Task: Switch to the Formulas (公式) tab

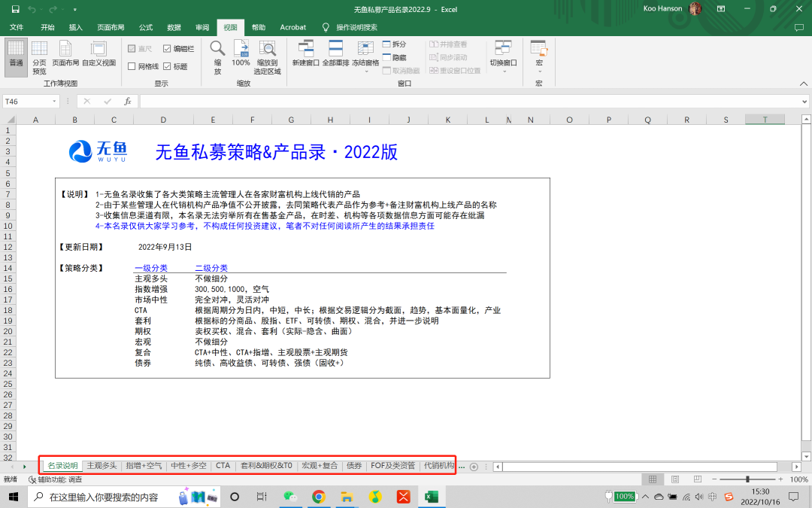Action: click(146, 28)
